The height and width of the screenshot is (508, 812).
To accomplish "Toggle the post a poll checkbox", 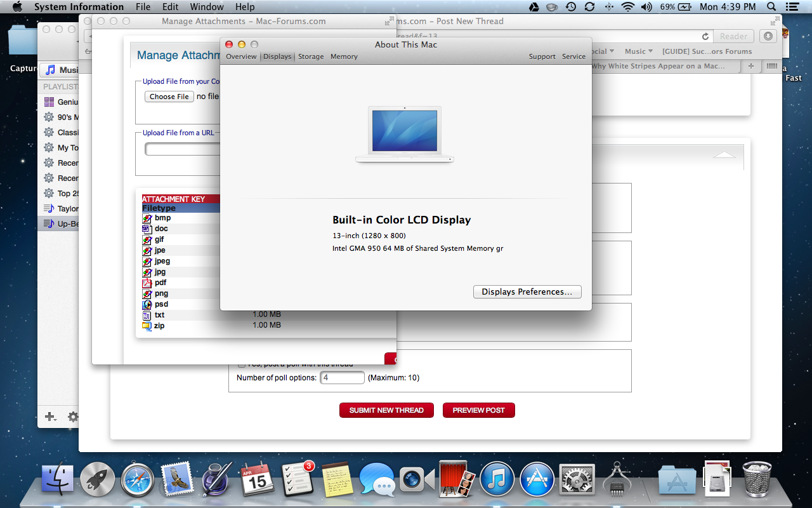I will click(x=242, y=364).
